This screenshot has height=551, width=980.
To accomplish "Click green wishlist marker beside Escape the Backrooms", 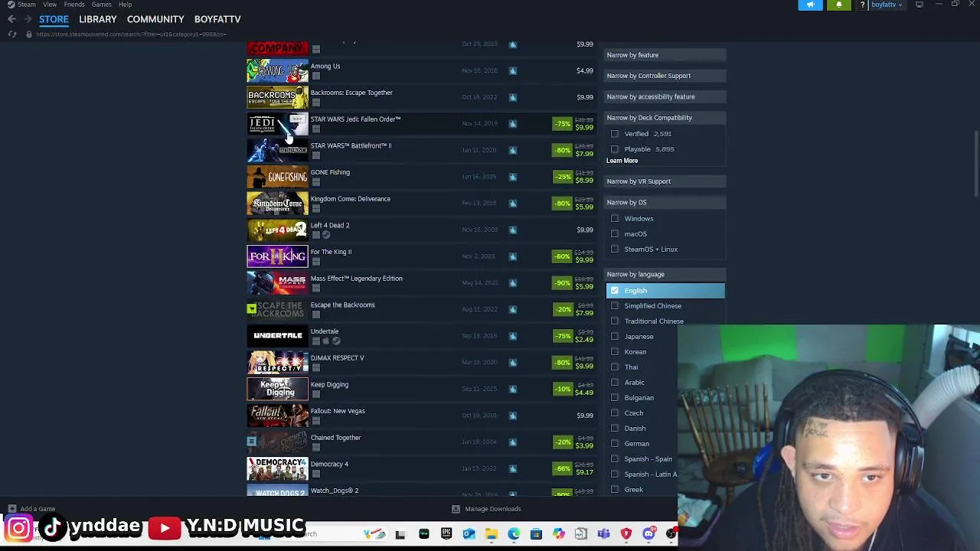I will click(x=251, y=309).
